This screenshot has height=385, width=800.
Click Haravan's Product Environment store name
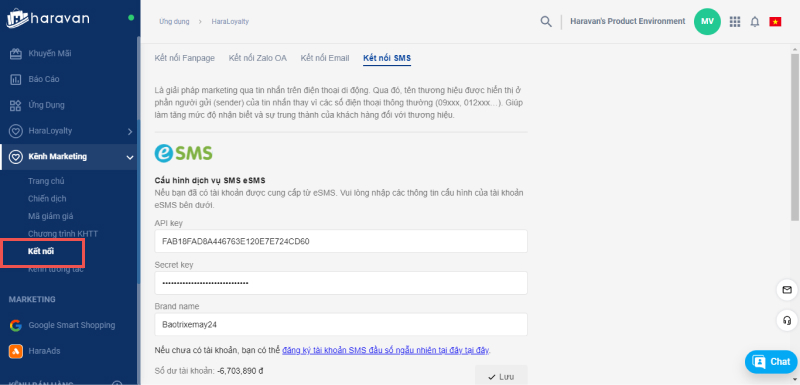click(x=628, y=21)
